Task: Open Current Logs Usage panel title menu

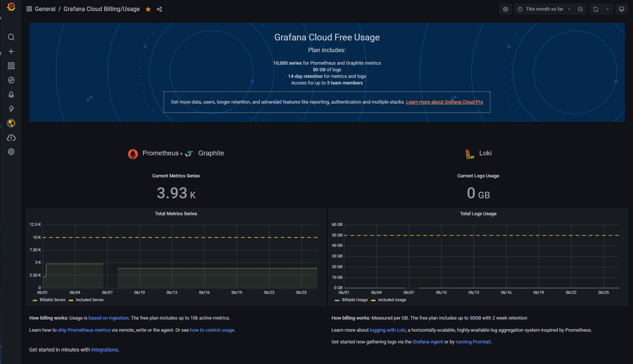Action: point(478,176)
